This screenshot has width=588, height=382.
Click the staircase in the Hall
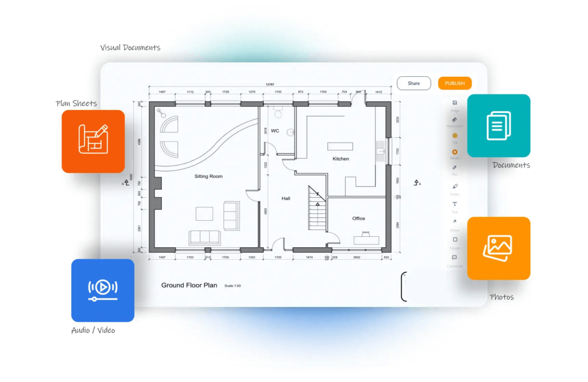317,208
